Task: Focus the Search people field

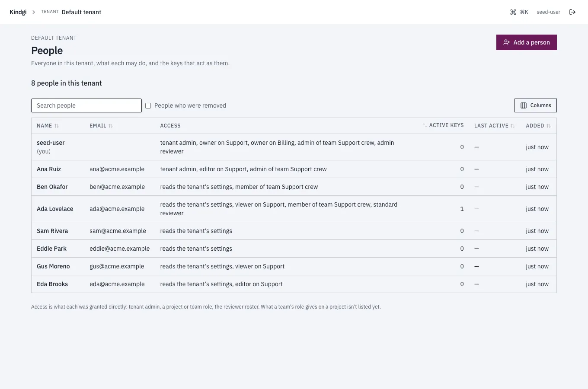Action: pyautogui.click(x=86, y=105)
